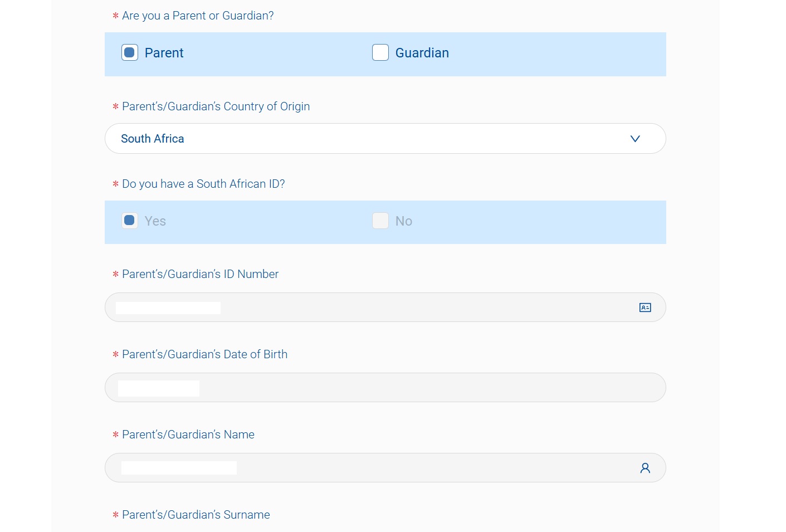
Task: Click the Parent's/Guardian's Date of Birth label
Action: (x=205, y=354)
